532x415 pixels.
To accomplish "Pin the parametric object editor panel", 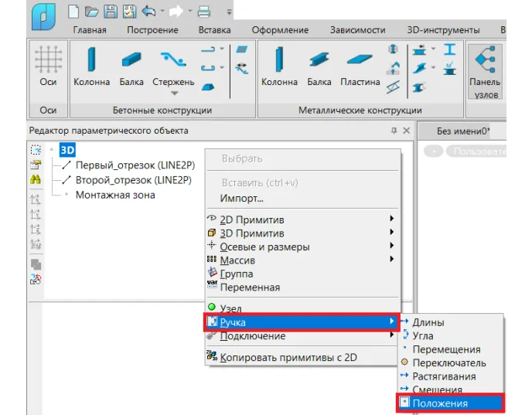I will pyautogui.click(x=394, y=131).
